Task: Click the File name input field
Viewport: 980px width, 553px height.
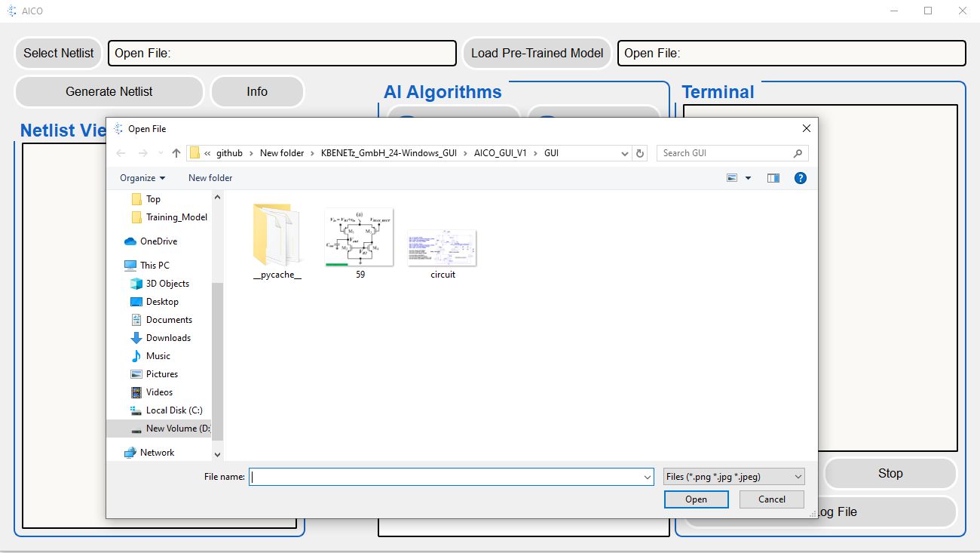Action: click(x=445, y=477)
